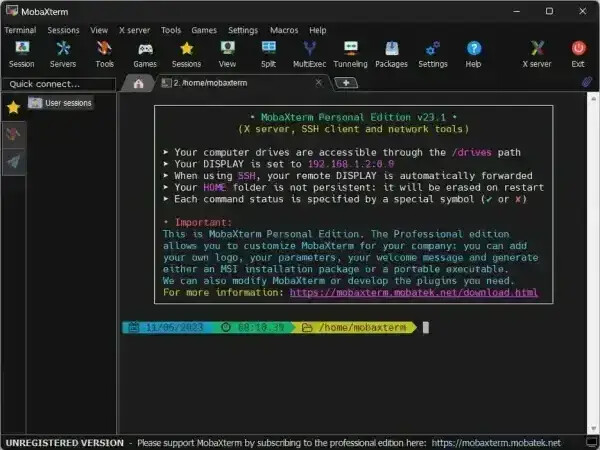This screenshot has height=450, width=600.
Task: Click the MobaXterm title bar app icon
Action: pos(12,11)
